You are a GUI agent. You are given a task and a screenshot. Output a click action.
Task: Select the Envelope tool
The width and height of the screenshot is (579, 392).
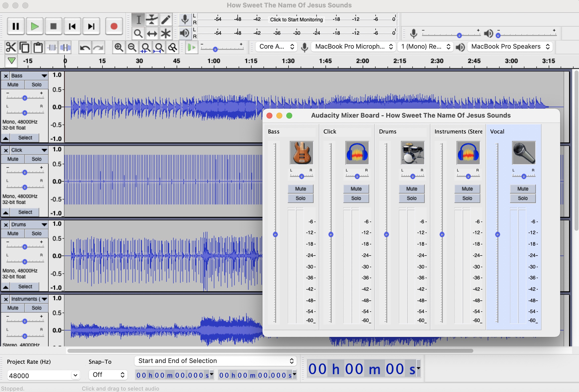[x=152, y=19]
